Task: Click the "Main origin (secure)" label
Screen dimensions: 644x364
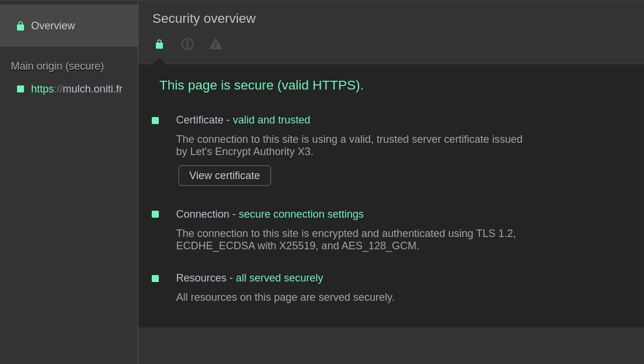Action: 57,66
